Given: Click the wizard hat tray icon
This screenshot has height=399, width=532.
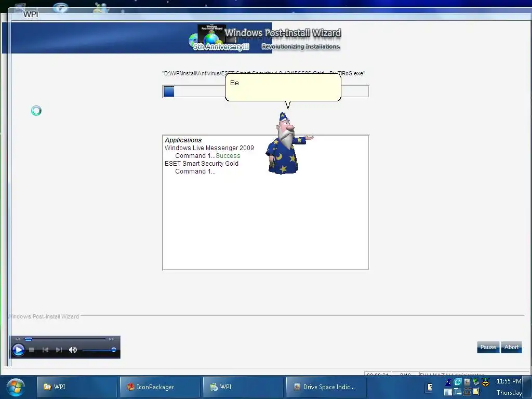Looking at the screenshot, I should point(448,382).
